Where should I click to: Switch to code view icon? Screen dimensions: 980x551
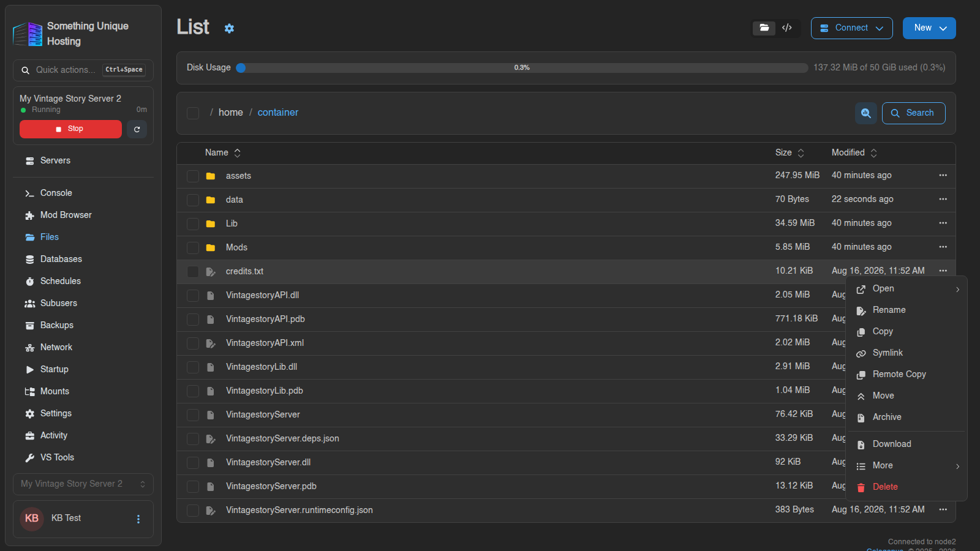pos(787,28)
